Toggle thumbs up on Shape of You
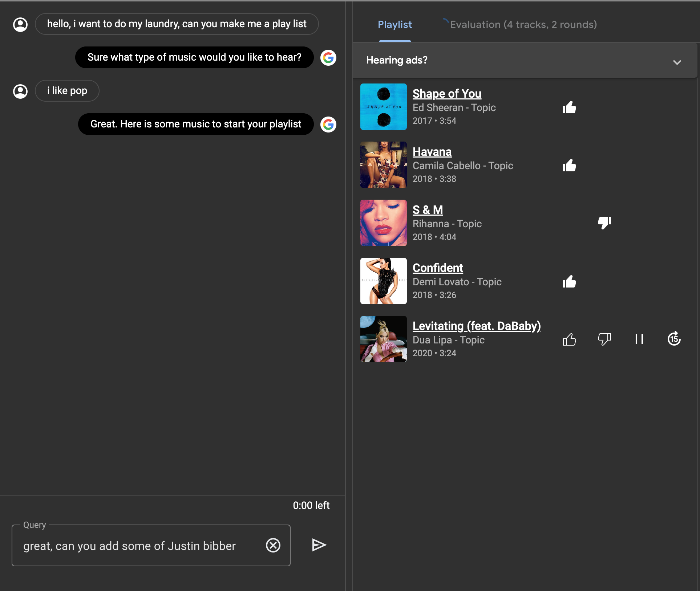 pos(569,107)
